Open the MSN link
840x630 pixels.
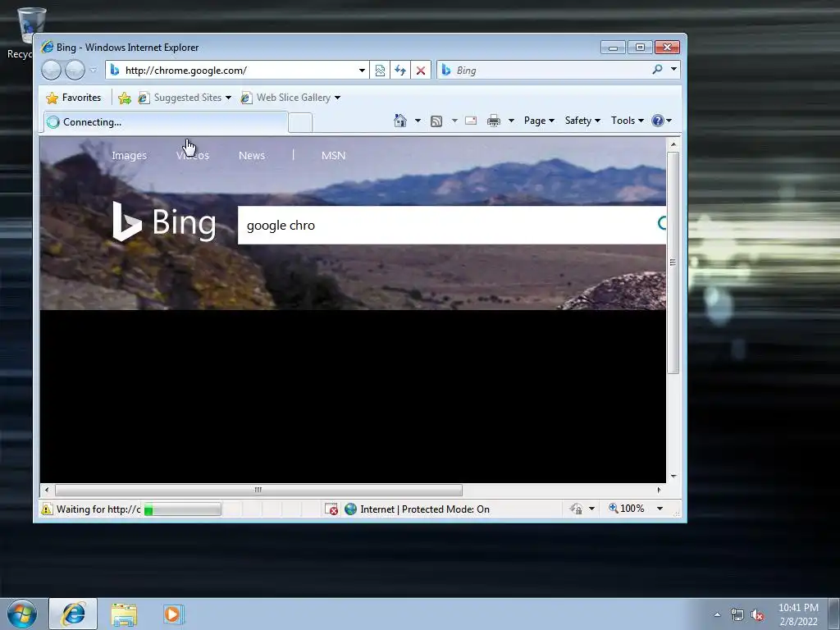point(333,155)
